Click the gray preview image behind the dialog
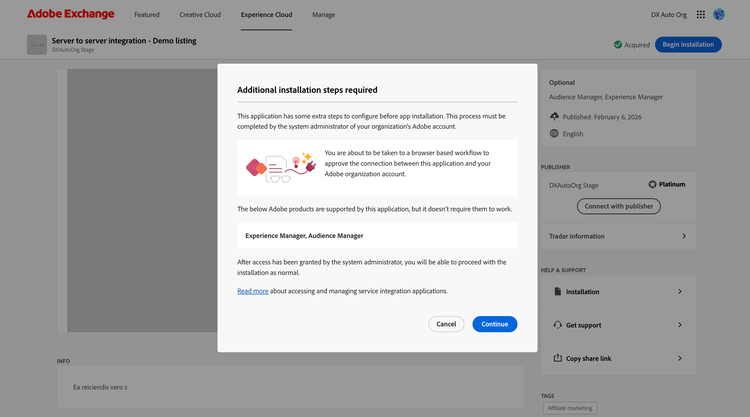Screen dimensions: 750x417 [x=142, y=200]
